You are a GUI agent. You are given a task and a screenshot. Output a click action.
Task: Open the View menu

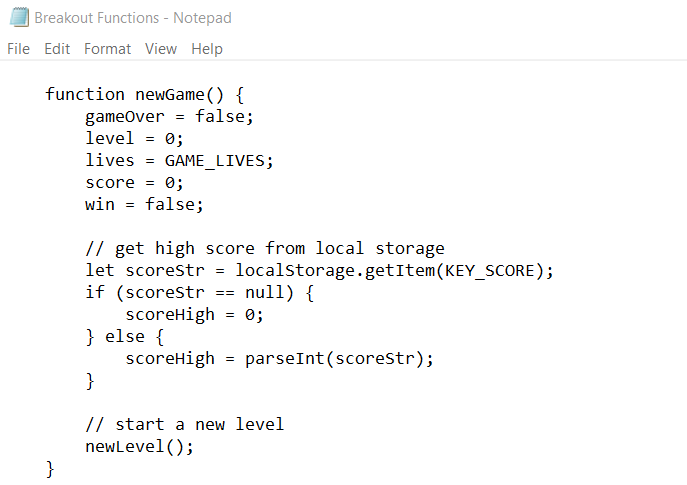tap(160, 48)
